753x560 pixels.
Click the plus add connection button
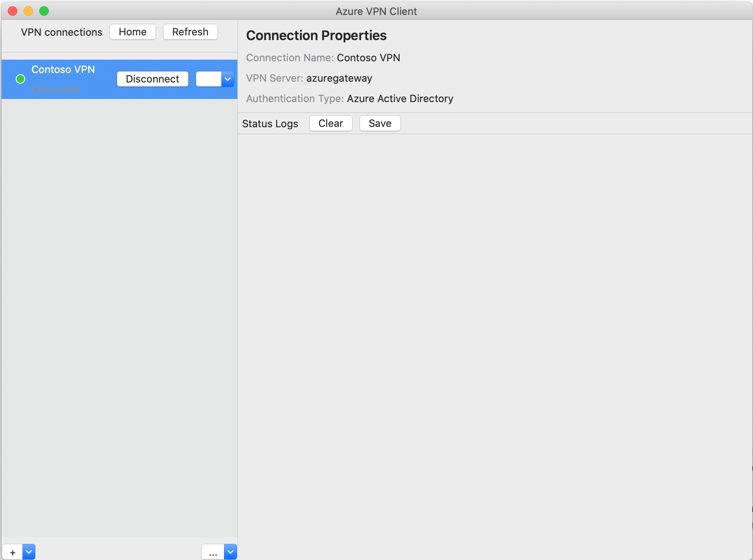pos(13,552)
